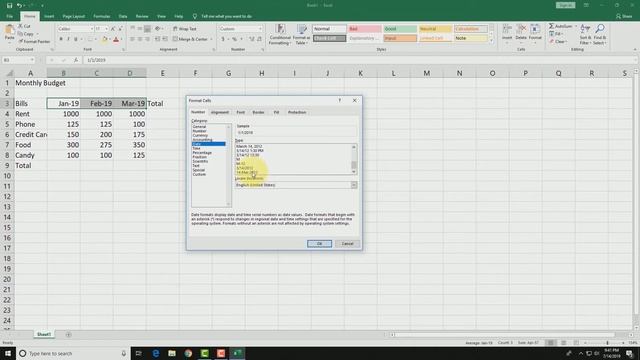640x360 pixels.
Task: Click the Windows taskbar search box
Action: click(73, 353)
